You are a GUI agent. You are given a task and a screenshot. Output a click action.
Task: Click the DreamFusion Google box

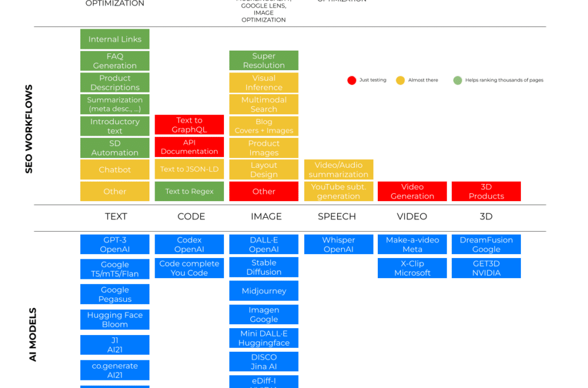486,244
